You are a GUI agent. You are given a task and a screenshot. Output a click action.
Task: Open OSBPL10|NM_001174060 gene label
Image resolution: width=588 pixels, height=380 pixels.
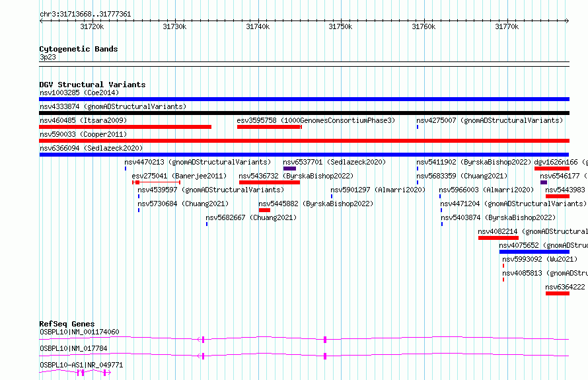pyautogui.click(x=79, y=332)
